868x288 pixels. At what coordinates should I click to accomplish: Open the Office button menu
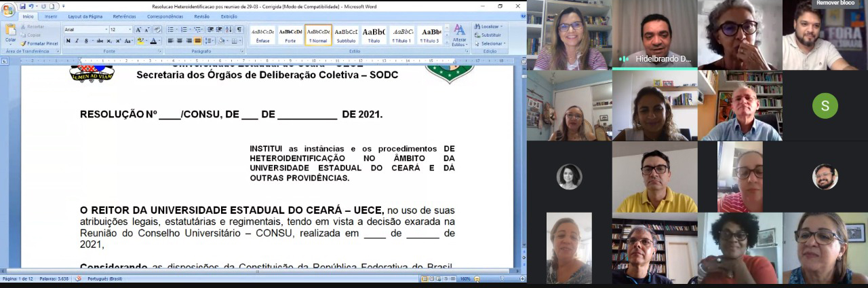pos(8,10)
